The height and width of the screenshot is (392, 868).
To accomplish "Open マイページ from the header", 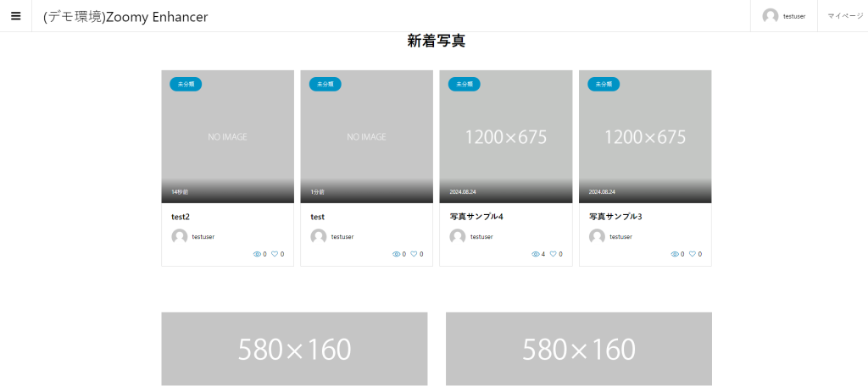I will pos(844,16).
